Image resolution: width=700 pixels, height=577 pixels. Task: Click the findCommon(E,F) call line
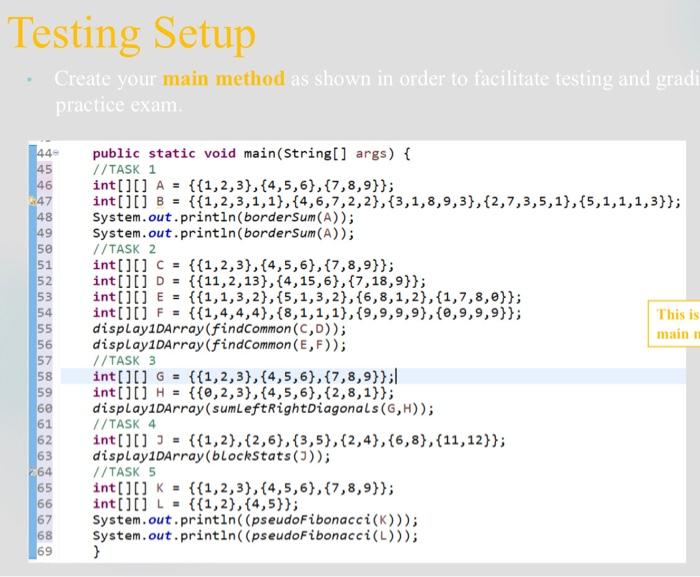point(219,345)
